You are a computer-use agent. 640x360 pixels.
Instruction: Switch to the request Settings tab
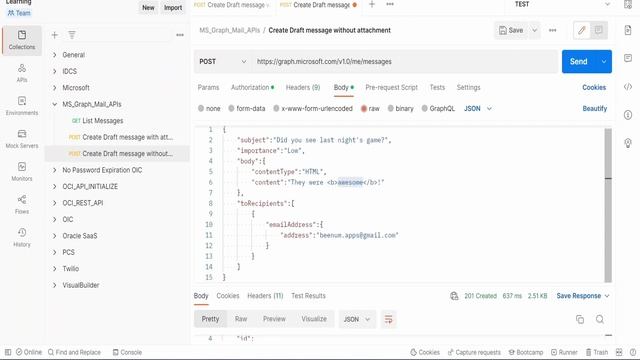[x=469, y=87]
